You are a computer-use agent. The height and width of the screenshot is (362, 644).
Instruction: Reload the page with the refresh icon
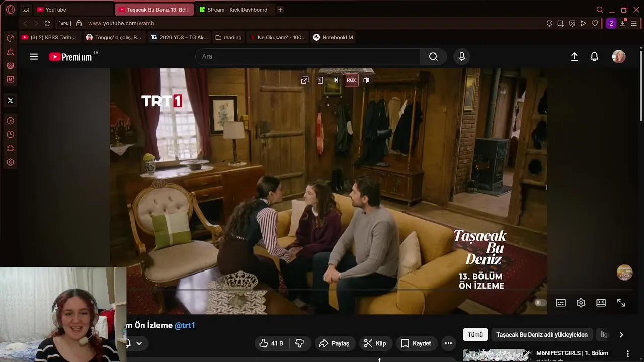47,23
